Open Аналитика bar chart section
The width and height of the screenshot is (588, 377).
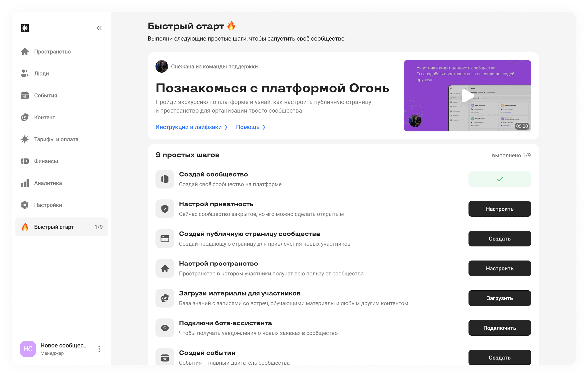coord(48,183)
